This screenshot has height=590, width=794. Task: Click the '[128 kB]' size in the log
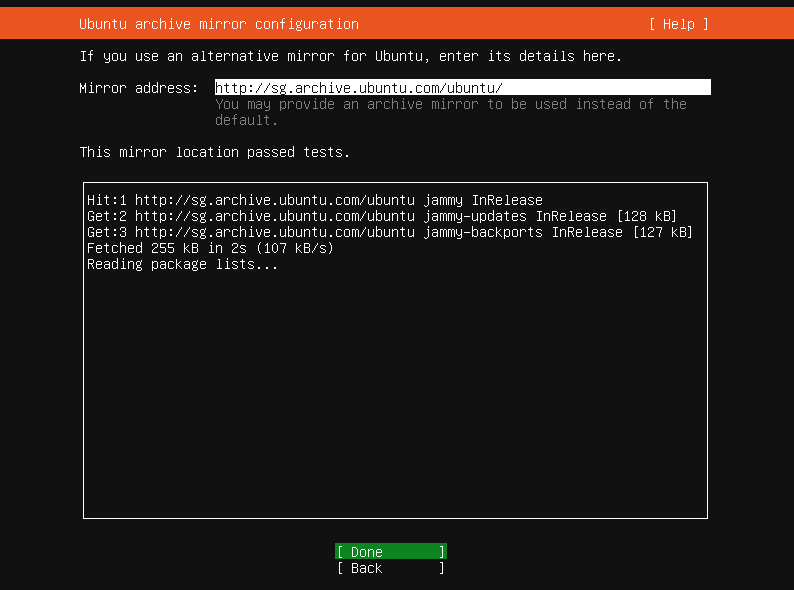[x=646, y=216]
